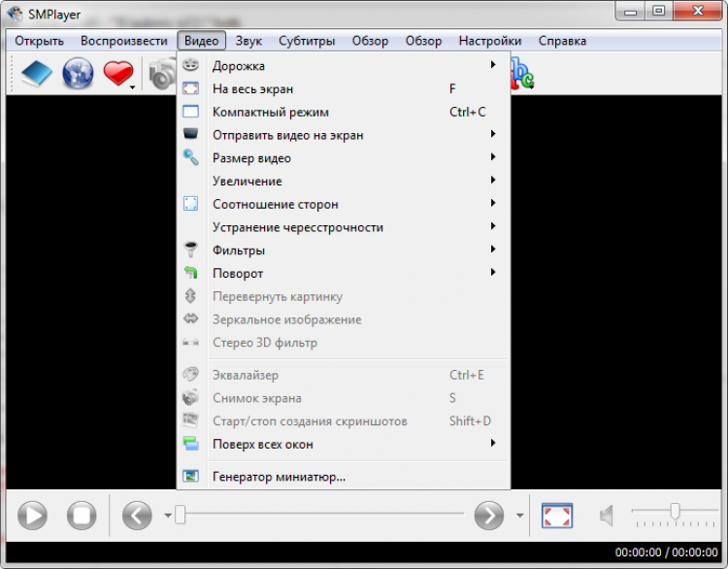Open the rewind button dropdown arrow

tap(168, 516)
